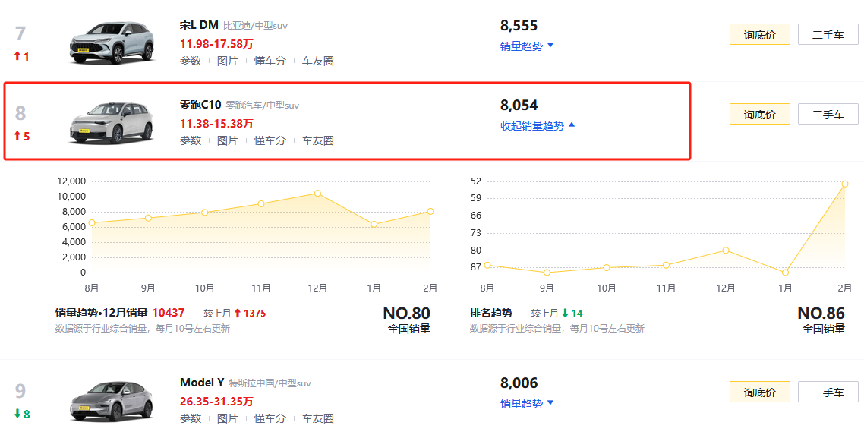Open 懂车分 link under Model Y
Screen dimensions: 864x435
[269, 418]
